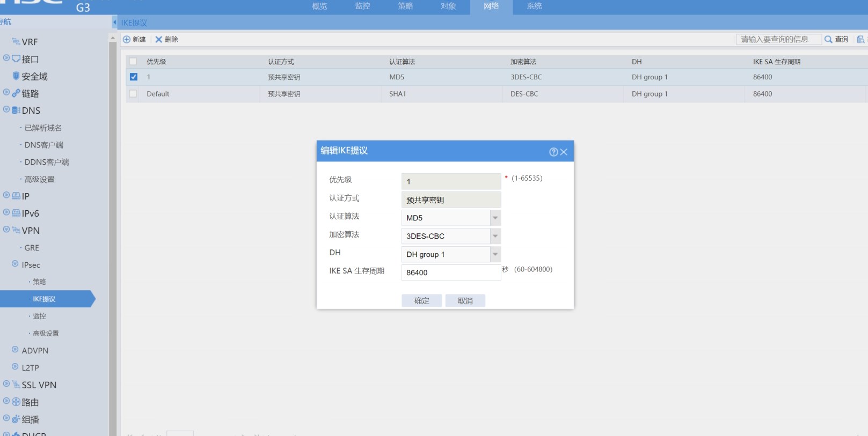Viewport: 868px width, 436px height.
Task: Click DH group 1 in the Default row
Action: pos(650,94)
